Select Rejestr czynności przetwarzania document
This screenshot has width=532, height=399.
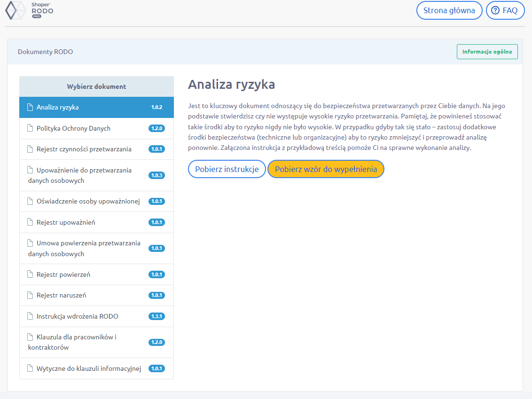pyautogui.click(x=84, y=149)
